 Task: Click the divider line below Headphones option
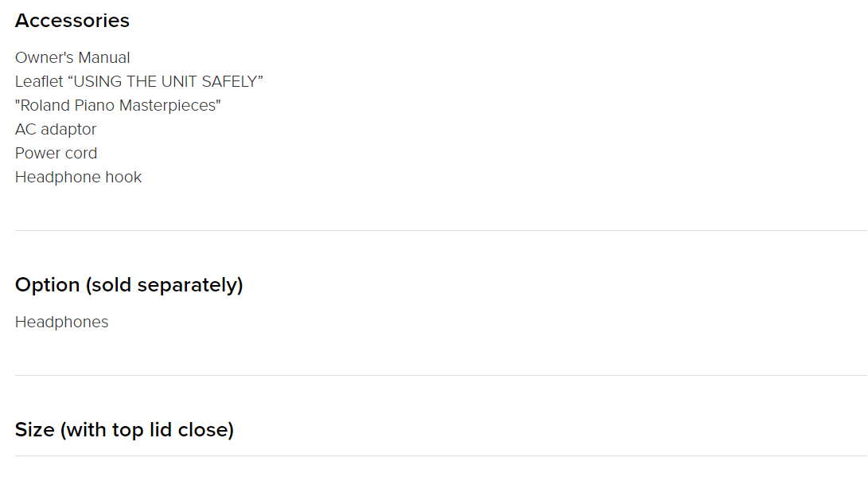(441, 376)
